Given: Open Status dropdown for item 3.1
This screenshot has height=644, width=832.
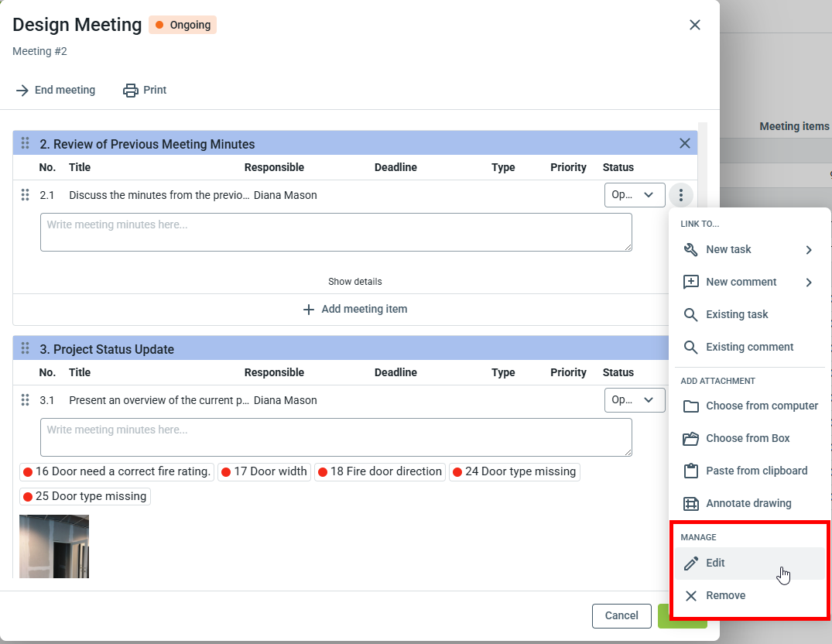Looking at the screenshot, I should point(634,400).
